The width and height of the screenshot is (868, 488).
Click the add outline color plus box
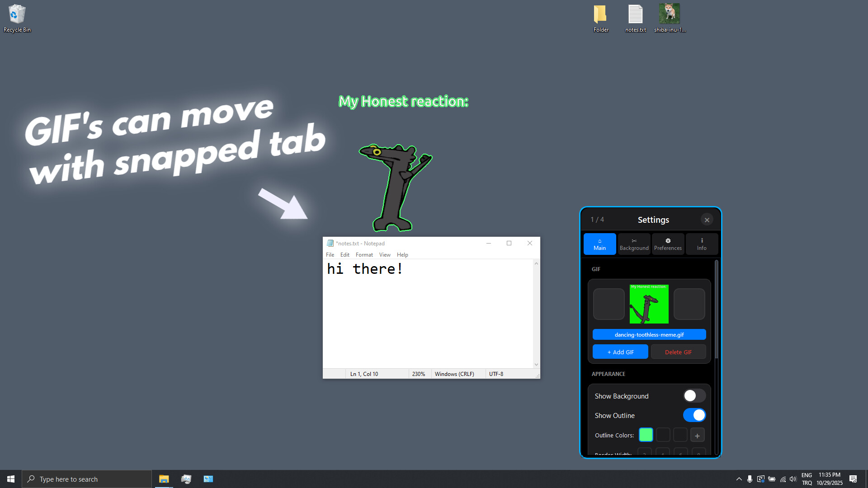click(697, 435)
